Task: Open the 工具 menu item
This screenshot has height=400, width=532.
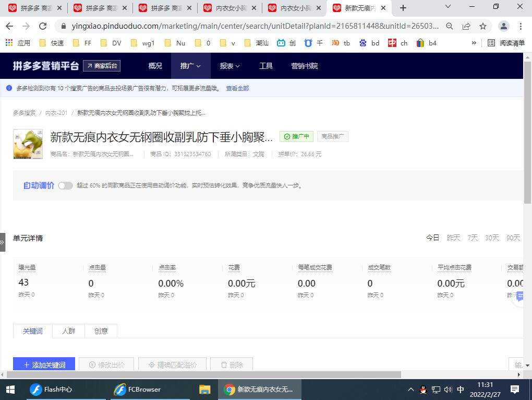Action: (x=266, y=66)
